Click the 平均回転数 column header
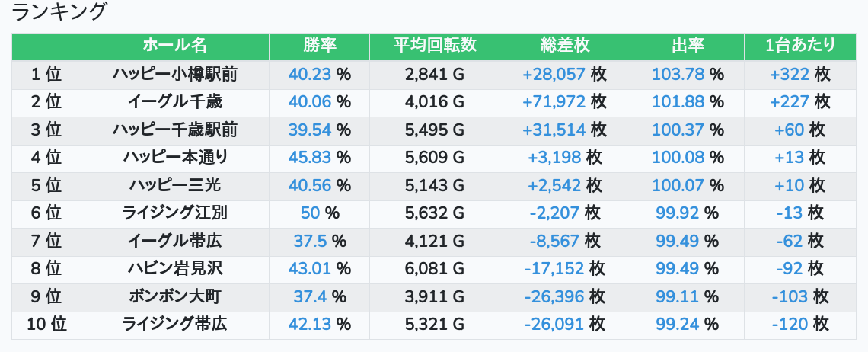The image size is (868, 352). pos(434,46)
